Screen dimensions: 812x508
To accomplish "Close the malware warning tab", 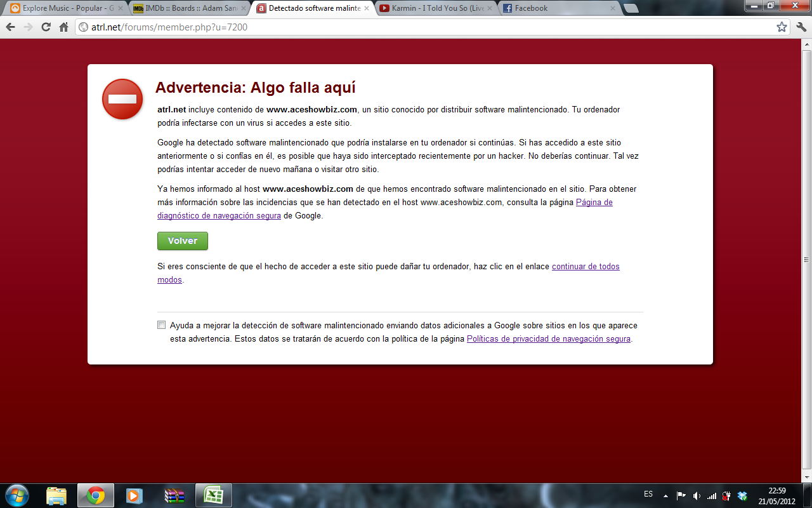I will point(366,8).
